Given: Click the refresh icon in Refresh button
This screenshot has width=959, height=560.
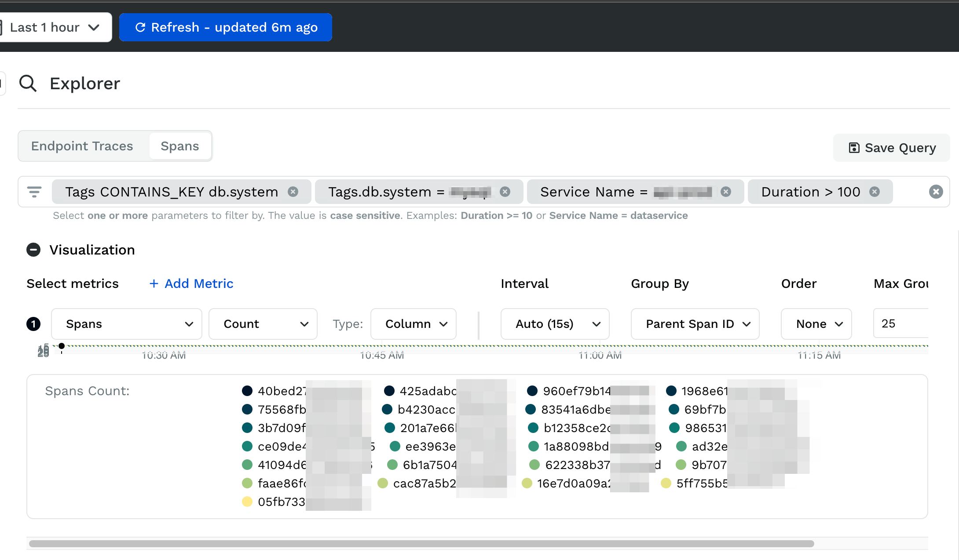Looking at the screenshot, I should 140,27.
